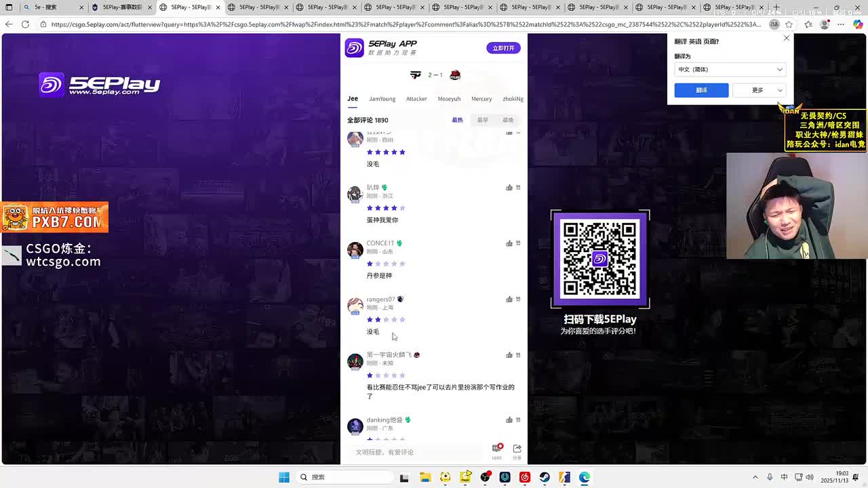Reload the current page
868x488 pixels.
pos(25,24)
